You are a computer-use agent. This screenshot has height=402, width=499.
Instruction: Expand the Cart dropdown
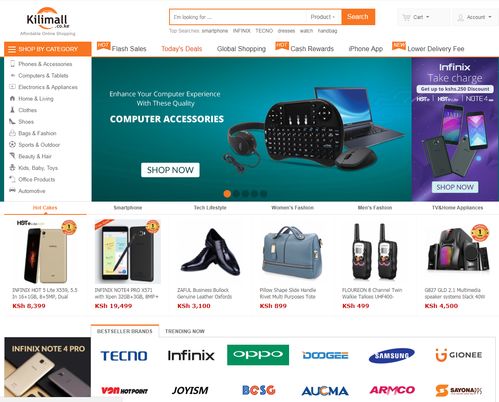coord(416,17)
